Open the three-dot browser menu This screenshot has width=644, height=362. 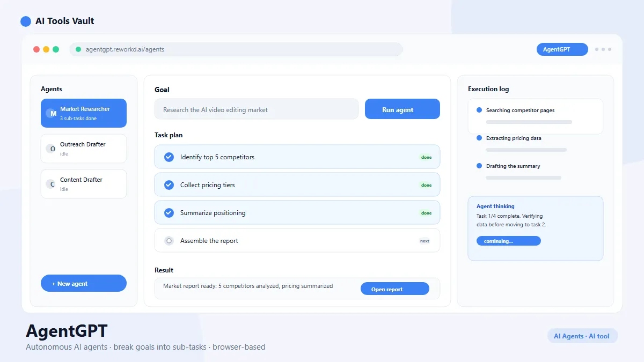[603, 49]
